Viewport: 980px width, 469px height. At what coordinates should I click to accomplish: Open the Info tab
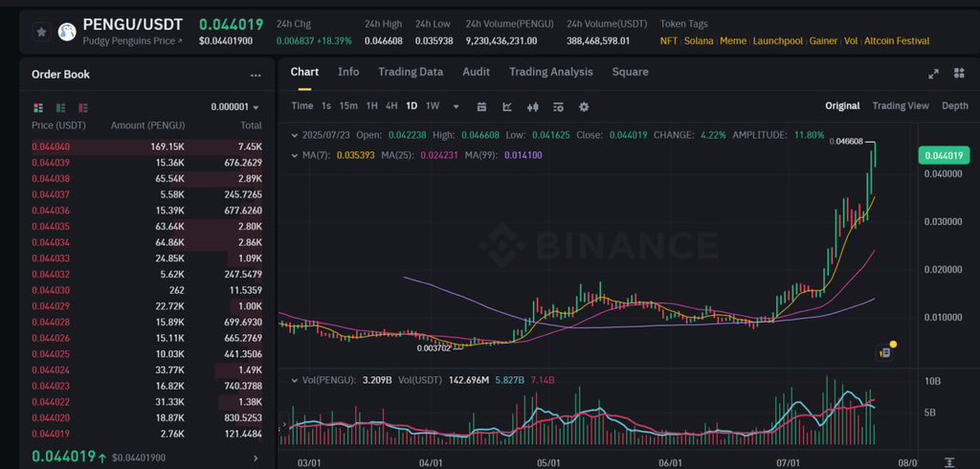(x=348, y=72)
